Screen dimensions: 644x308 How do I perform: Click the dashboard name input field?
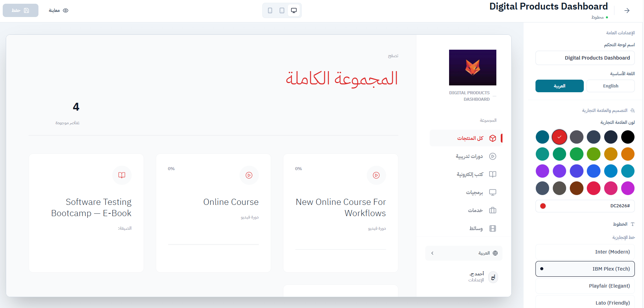[x=585, y=58]
